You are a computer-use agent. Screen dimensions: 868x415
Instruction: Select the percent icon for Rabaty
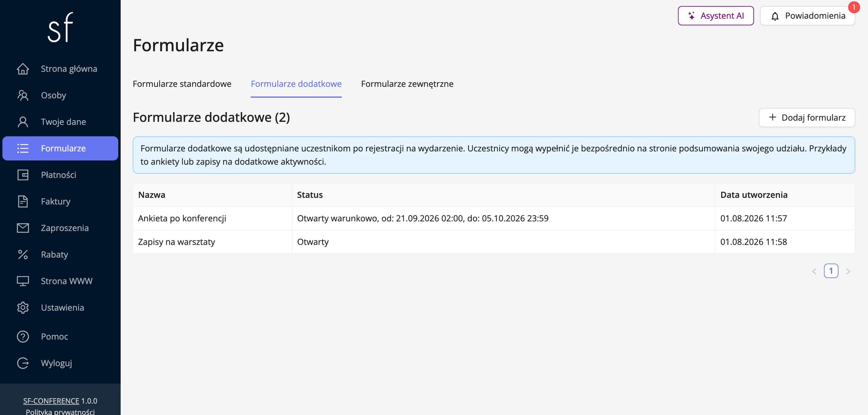click(x=23, y=255)
